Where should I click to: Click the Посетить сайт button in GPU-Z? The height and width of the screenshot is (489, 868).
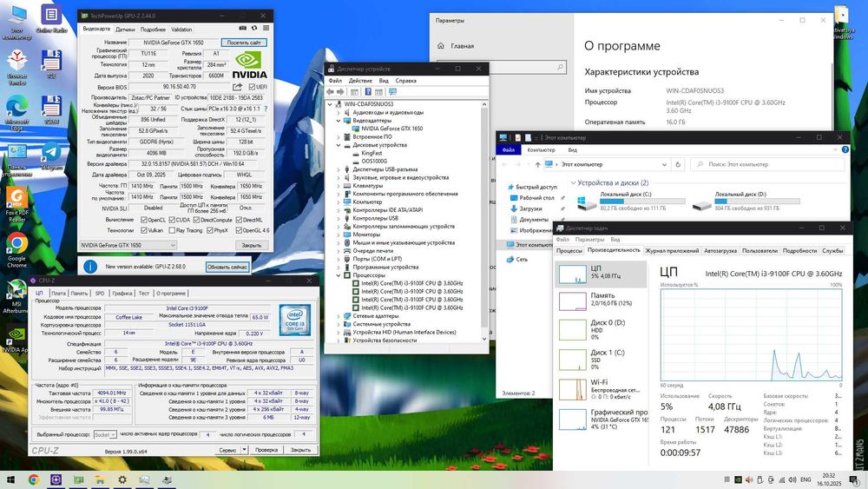[x=244, y=42]
